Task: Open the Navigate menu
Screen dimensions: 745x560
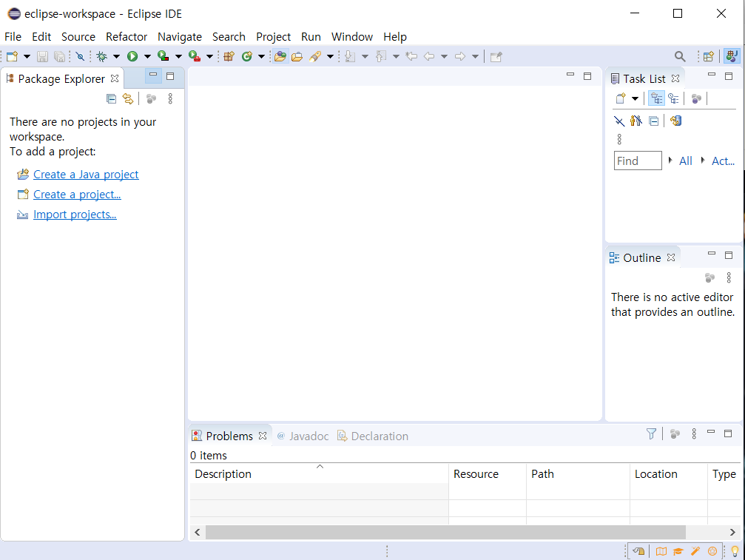Action: 180,36
